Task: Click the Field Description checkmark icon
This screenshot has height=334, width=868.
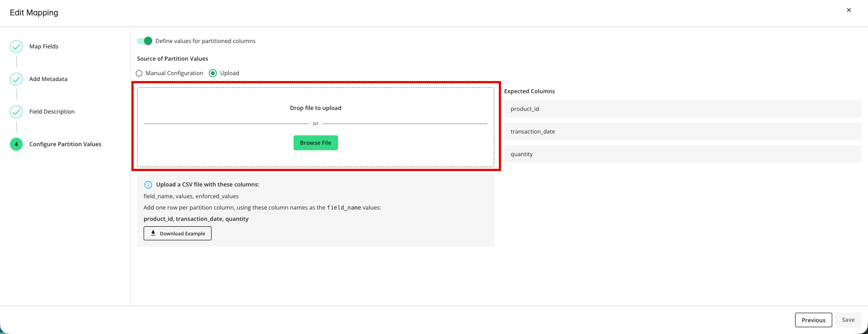Action: tap(16, 112)
